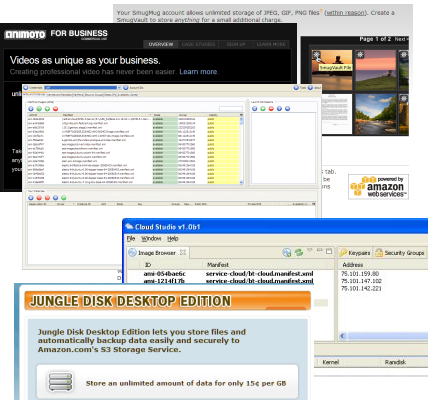Switch to Security Groups tab in Elasticfox

coord(94,95)
